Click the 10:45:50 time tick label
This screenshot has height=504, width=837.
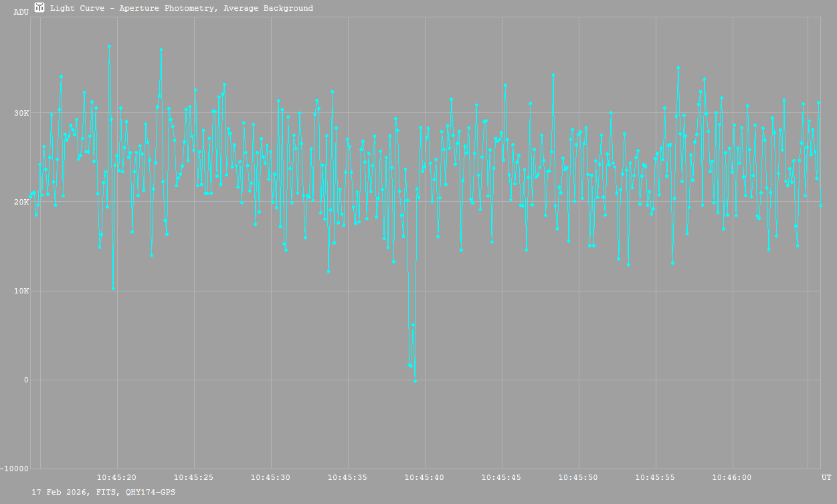tap(579, 477)
